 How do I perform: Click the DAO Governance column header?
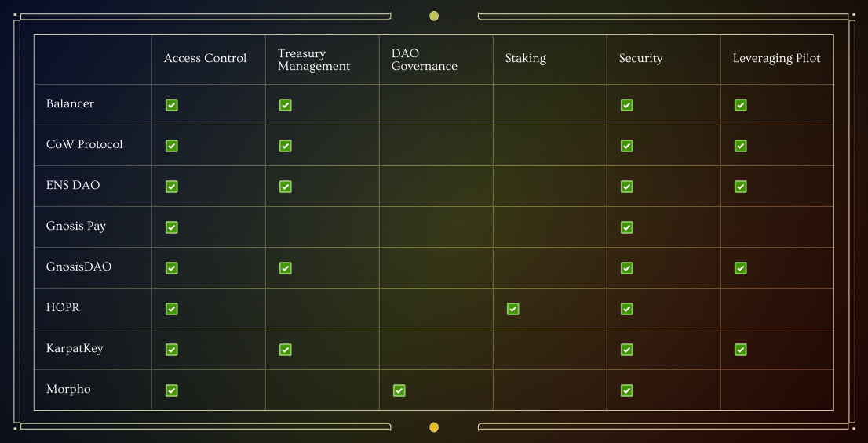tap(424, 60)
